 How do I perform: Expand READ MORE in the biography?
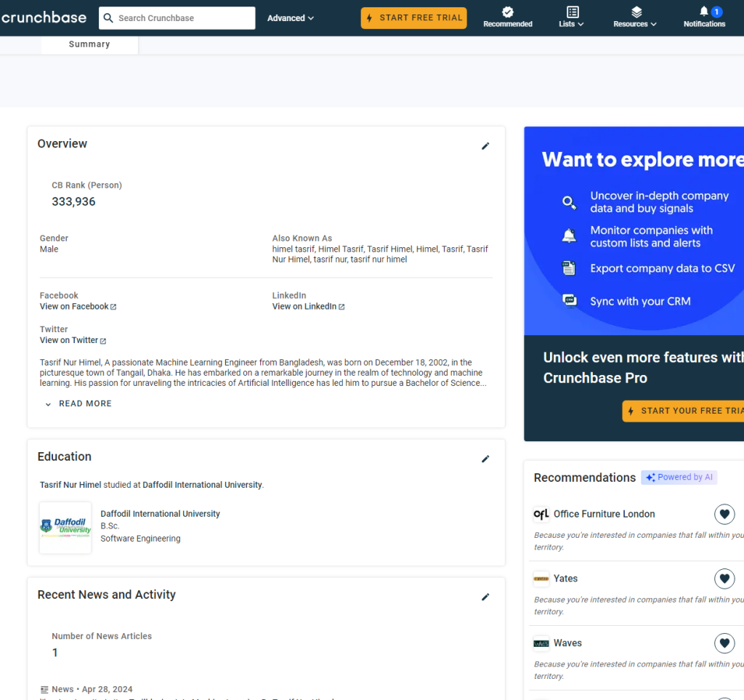(x=78, y=403)
